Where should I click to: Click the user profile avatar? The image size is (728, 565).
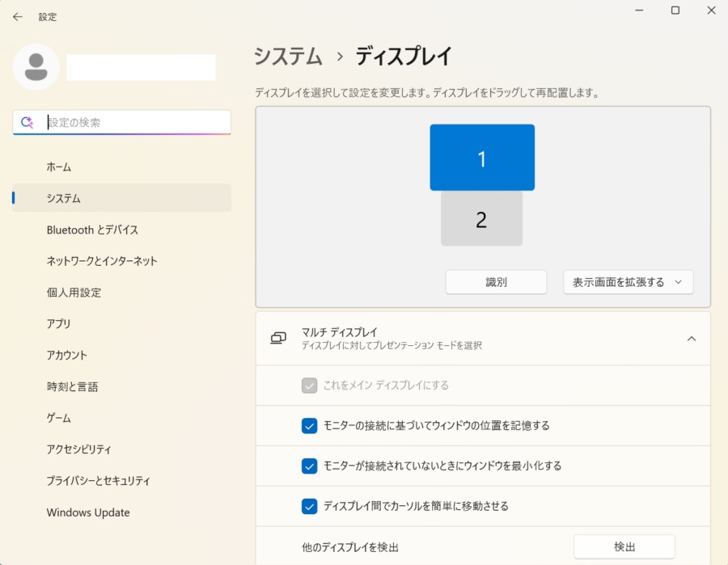pyautogui.click(x=36, y=67)
